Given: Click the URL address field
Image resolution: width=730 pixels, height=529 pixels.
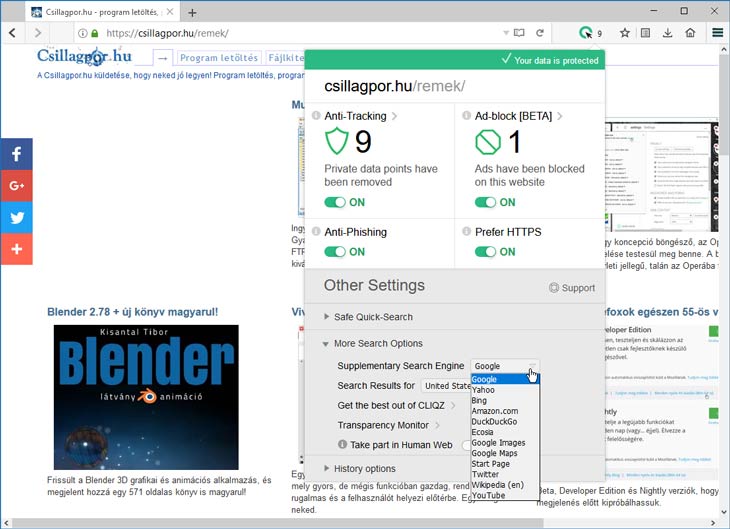Looking at the screenshot, I should coord(298,33).
